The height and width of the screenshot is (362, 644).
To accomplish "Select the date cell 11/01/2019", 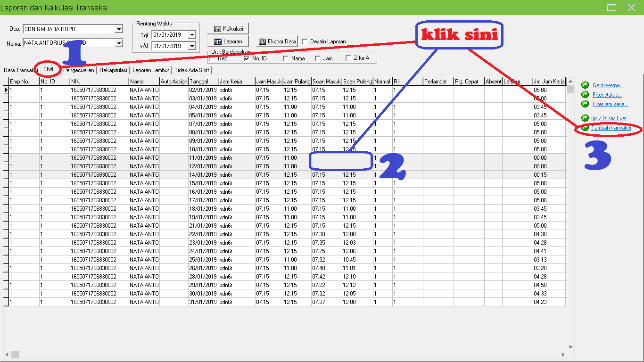I will click(x=203, y=158).
